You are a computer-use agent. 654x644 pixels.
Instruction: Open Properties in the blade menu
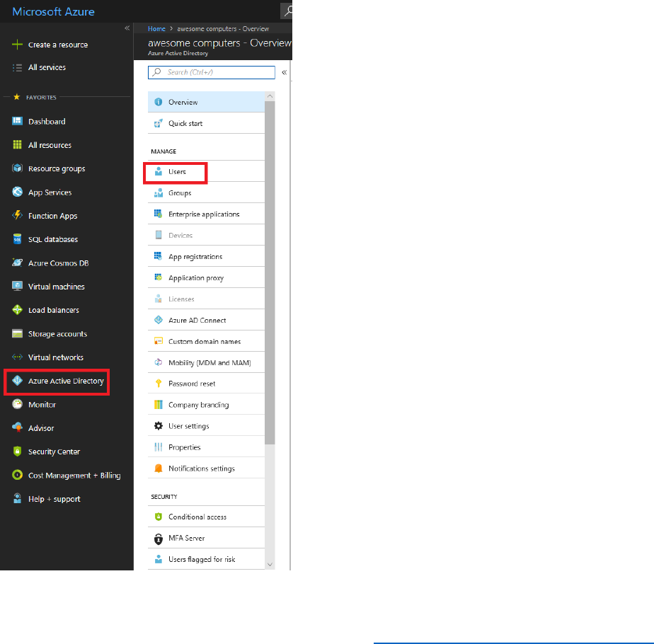click(206, 447)
